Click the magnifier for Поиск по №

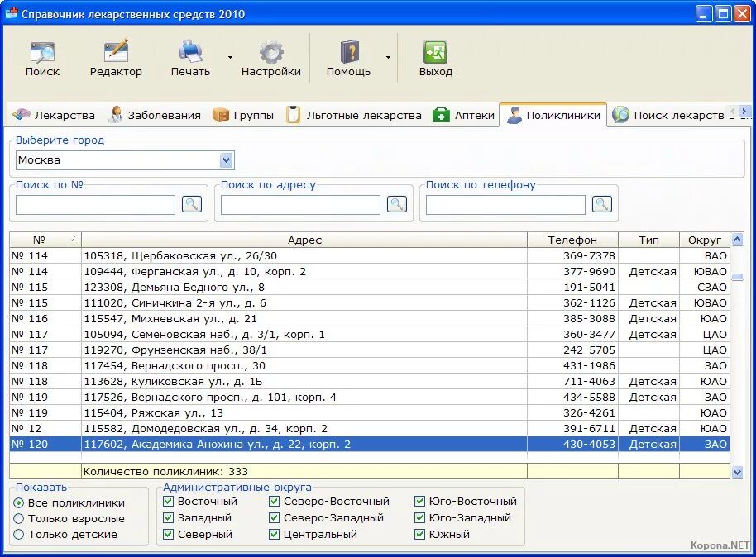192,204
